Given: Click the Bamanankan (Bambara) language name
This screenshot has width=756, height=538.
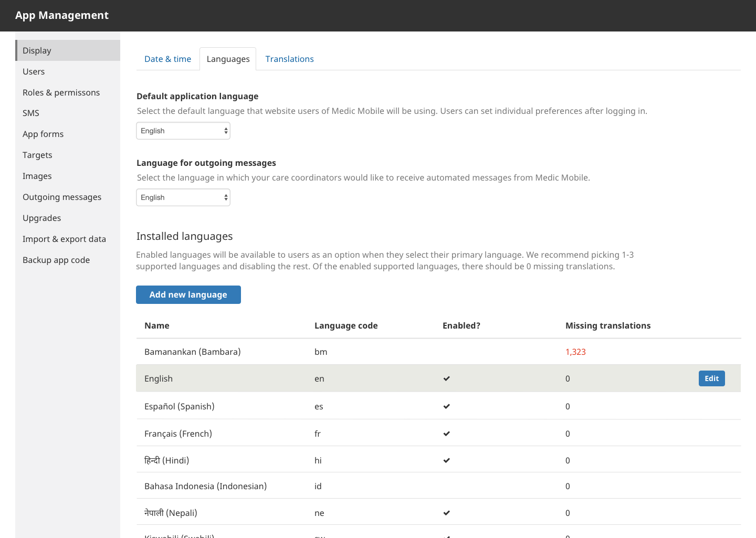Looking at the screenshot, I should (193, 352).
